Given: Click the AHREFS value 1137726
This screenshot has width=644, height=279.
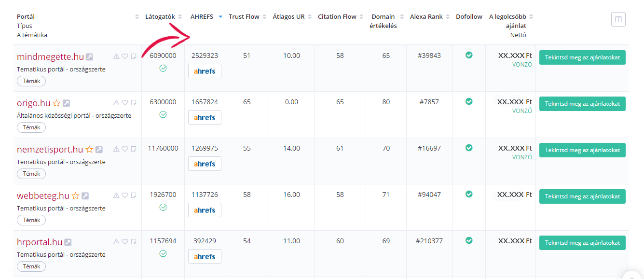Looking at the screenshot, I should (x=205, y=195).
